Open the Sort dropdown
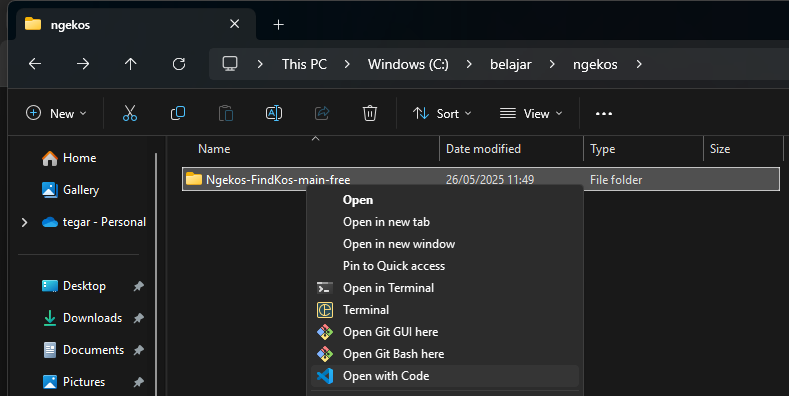The height and width of the screenshot is (396, 789). pyautogui.click(x=442, y=114)
